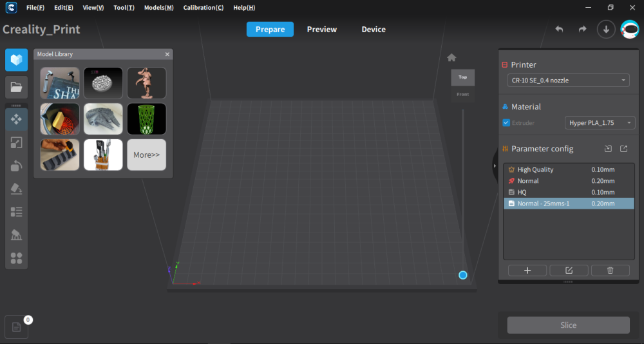
Task: Select the Move tool in left toolbar
Action: 17,119
